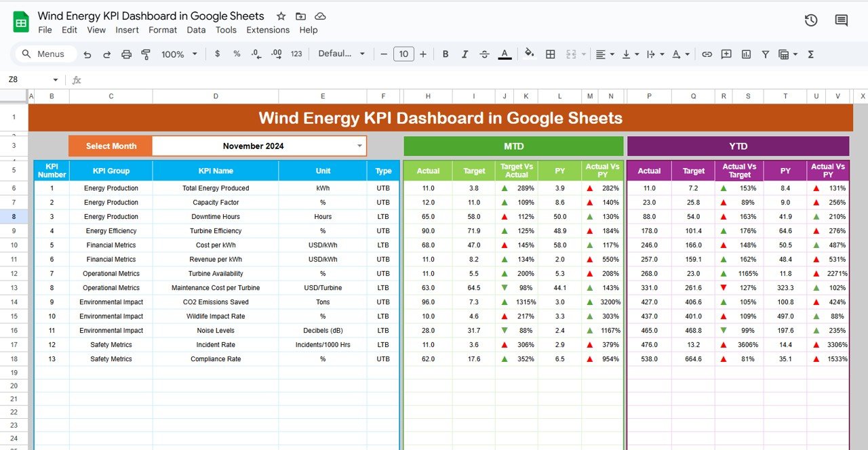The width and height of the screenshot is (868, 450).
Task: Open the text color picker
Action: (x=505, y=54)
